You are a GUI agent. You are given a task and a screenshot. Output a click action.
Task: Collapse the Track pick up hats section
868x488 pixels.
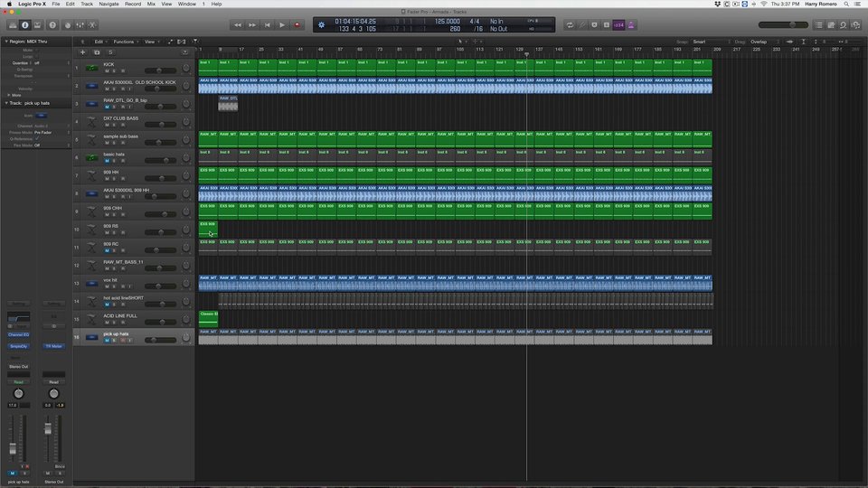(x=6, y=103)
